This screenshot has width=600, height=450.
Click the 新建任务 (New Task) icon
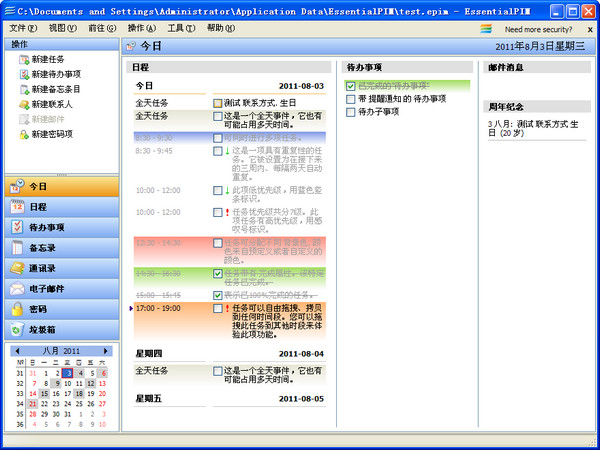click(x=23, y=60)
